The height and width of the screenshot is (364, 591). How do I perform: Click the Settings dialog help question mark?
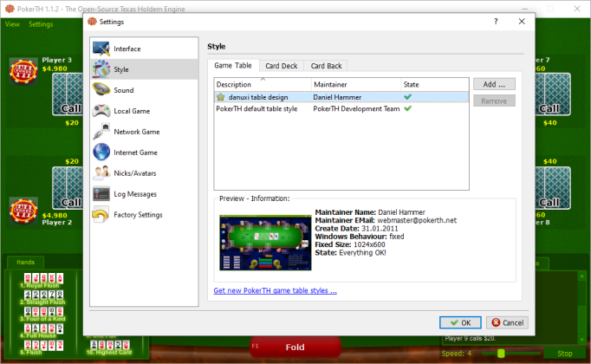tap(496, 22)
